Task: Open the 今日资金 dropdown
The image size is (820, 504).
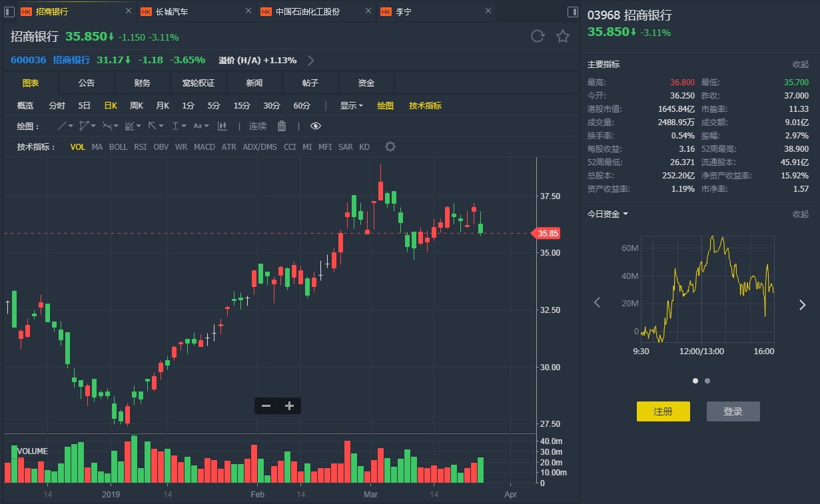Action: click(608, 214)
